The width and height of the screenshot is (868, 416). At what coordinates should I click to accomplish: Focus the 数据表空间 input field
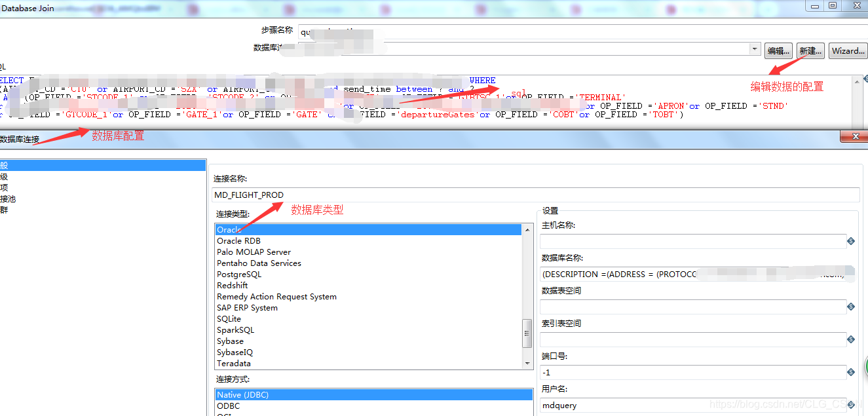(x=693, y=307)
